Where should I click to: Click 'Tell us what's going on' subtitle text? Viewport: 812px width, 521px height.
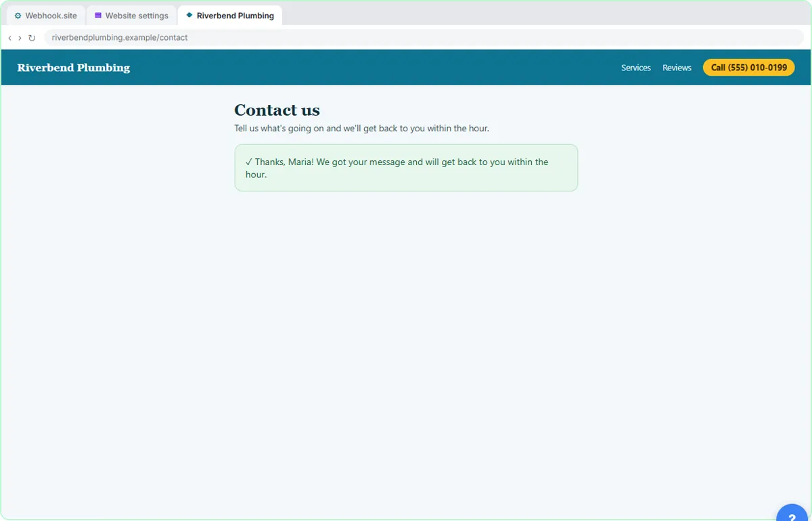coord(361,129)
